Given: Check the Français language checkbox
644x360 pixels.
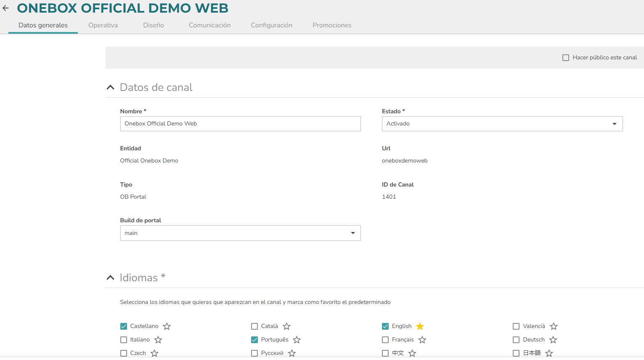Looking at the screenshot, I should [x=385, y=340].
